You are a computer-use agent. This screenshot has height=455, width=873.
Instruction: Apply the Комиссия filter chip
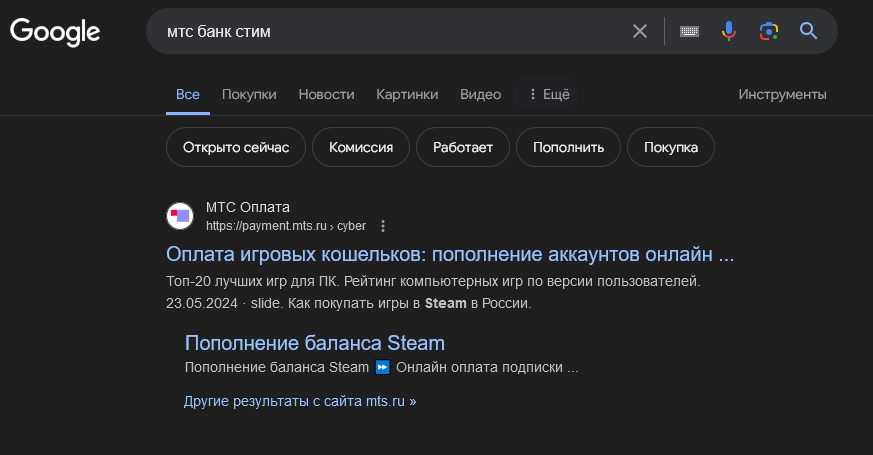coord(361,147)
